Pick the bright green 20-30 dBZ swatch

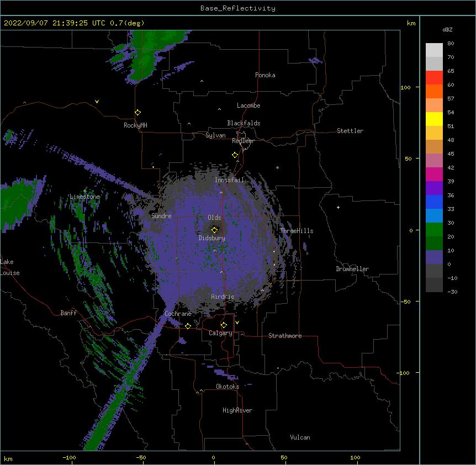[434, 230]
